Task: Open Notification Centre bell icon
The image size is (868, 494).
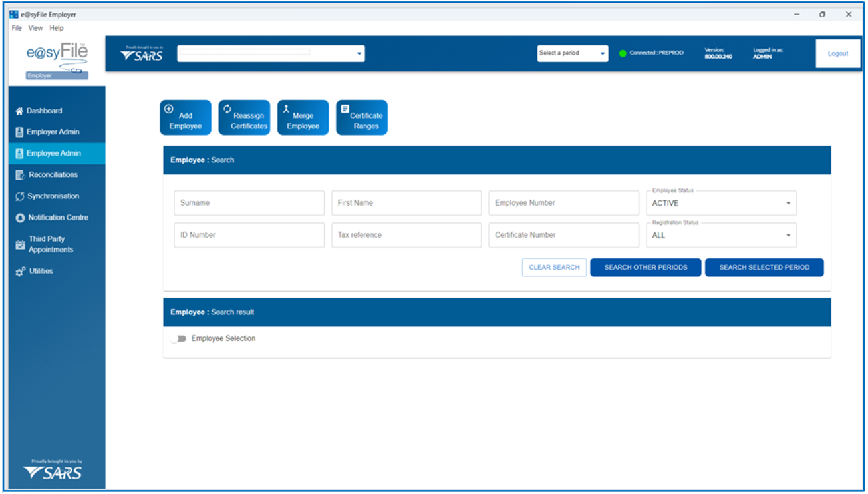Action: tap(20, 218)
